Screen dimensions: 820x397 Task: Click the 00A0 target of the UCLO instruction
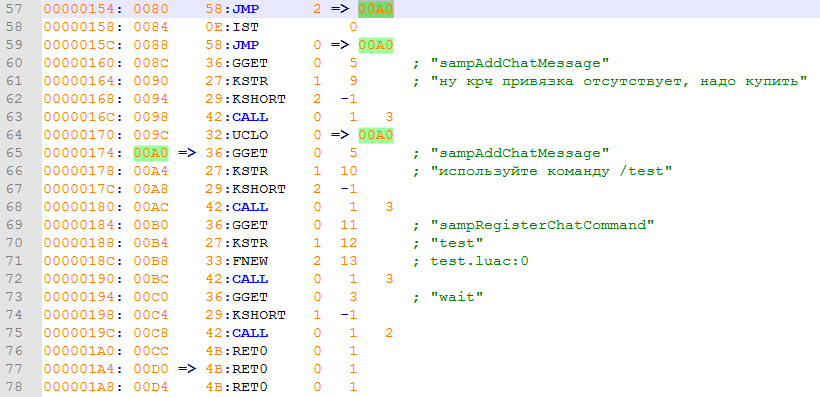pos(375,135)
